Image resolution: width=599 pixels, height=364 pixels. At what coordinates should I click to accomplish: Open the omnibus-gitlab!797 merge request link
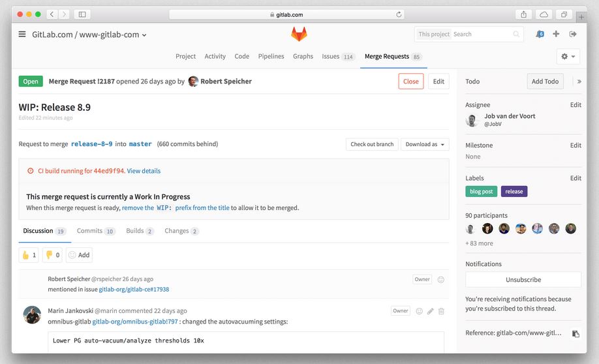tap(135, 322)
